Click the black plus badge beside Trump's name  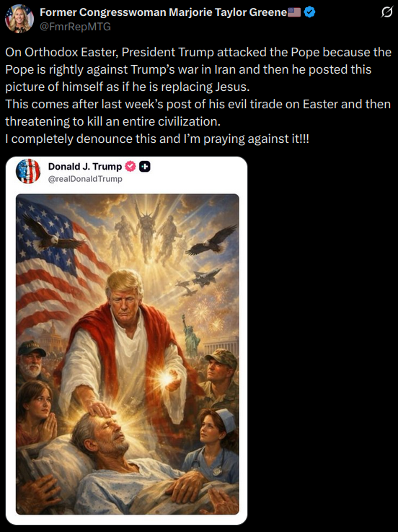pos(145,167)
